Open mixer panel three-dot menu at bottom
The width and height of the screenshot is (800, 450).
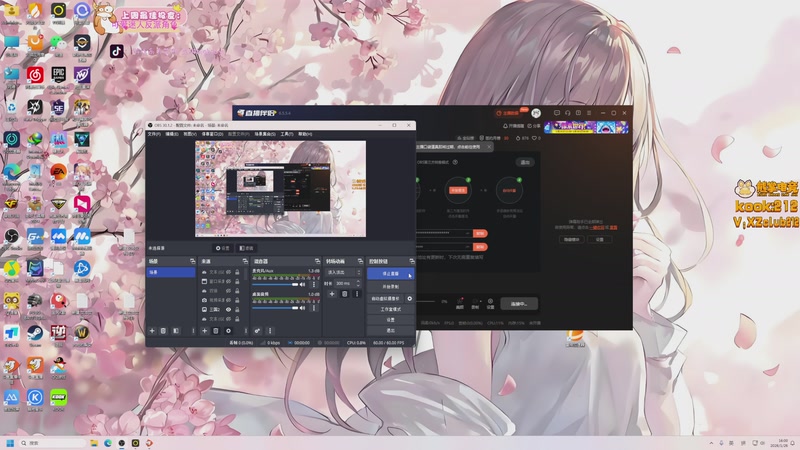click(270, 331)
